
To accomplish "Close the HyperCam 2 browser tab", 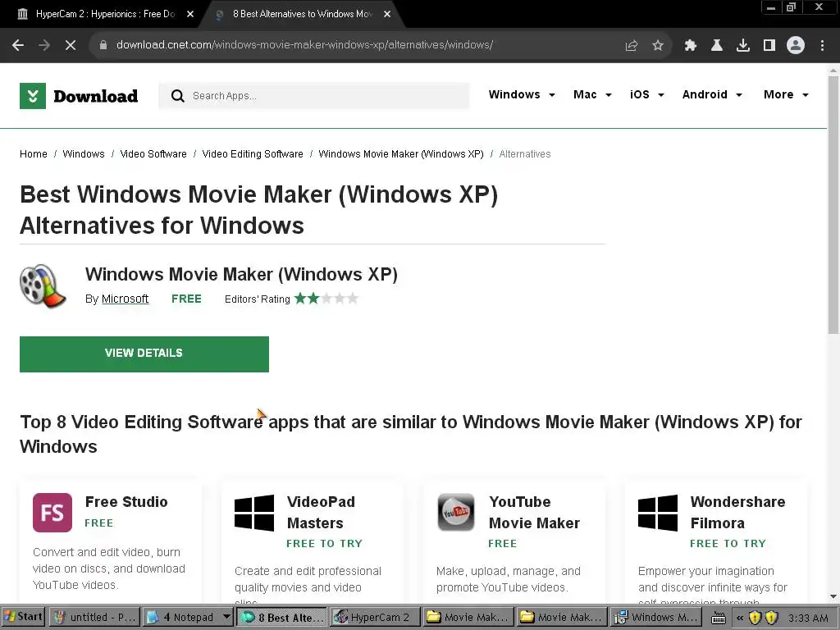I will coord(190,15).
